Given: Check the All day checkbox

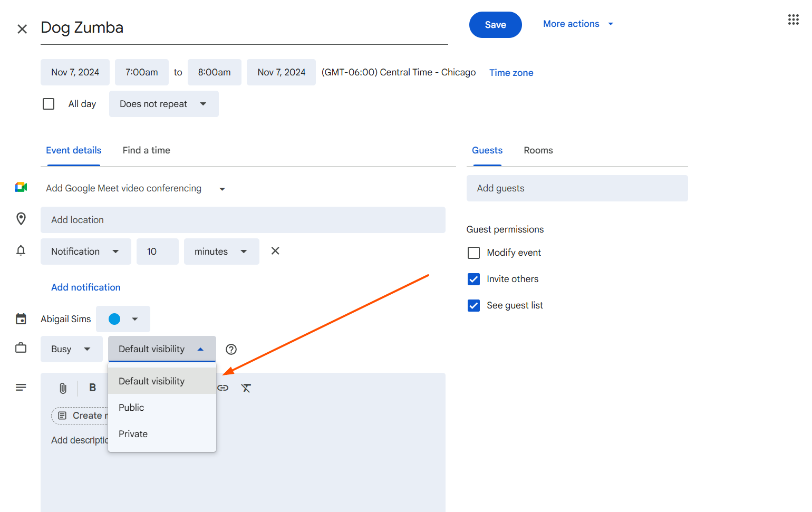Looking at the screenshot, I should click(49, 104).
